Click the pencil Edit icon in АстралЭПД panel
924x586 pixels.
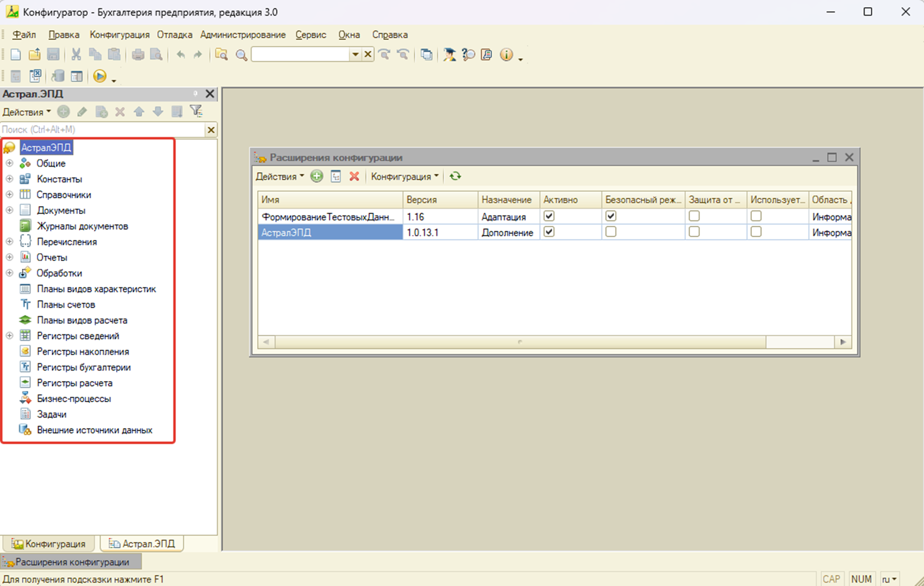[82, 112]
